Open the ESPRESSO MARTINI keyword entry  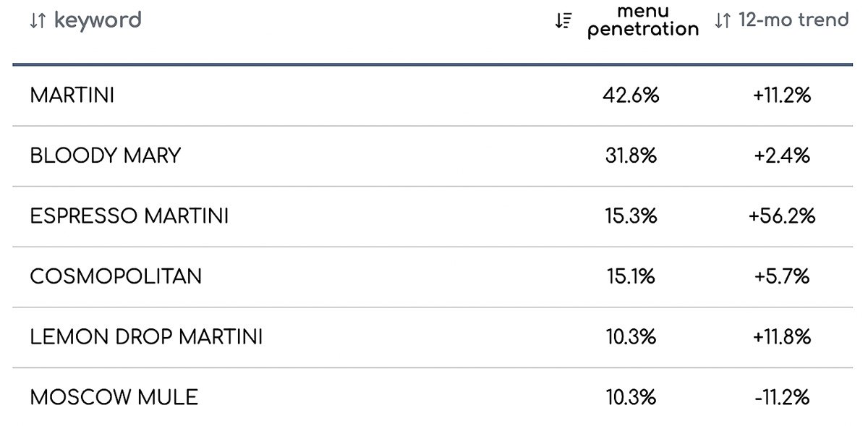(129, 216)
